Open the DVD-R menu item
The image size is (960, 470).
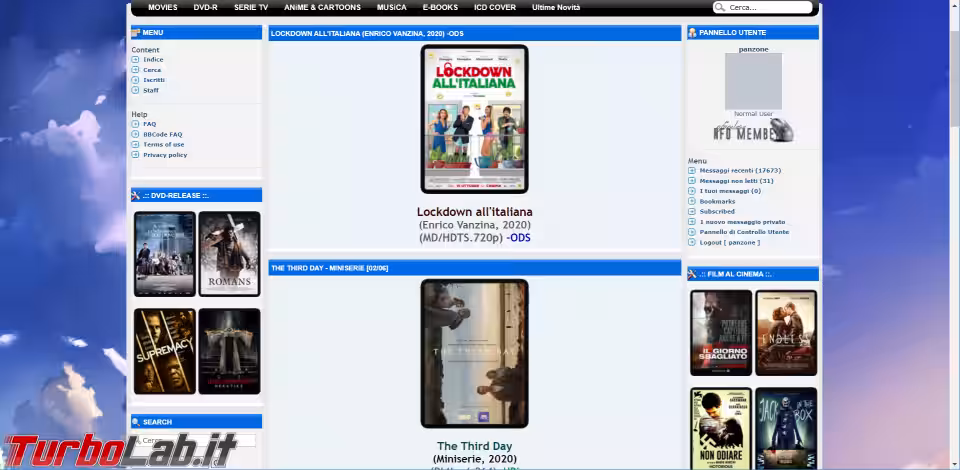(x=205, y=7)
